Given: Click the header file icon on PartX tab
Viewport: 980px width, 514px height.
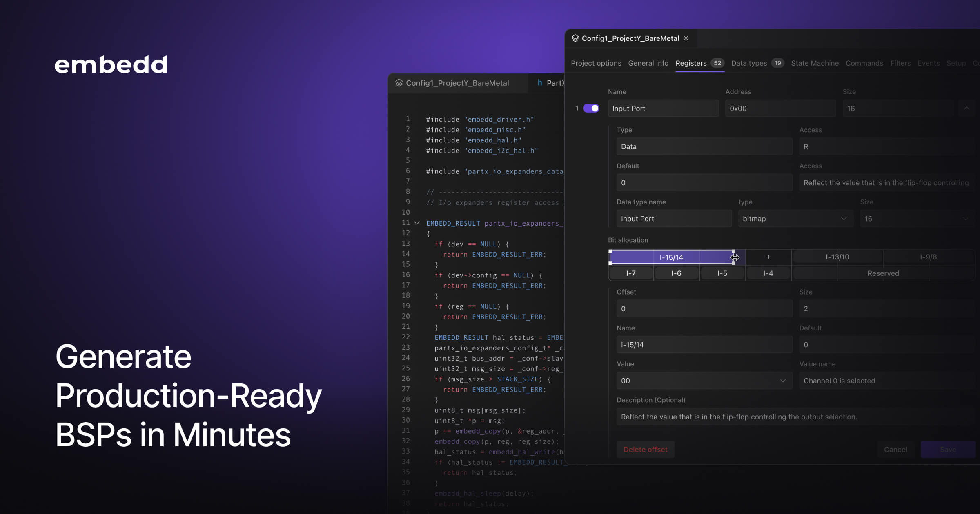Looking at the screenshot, I should 540,83.
